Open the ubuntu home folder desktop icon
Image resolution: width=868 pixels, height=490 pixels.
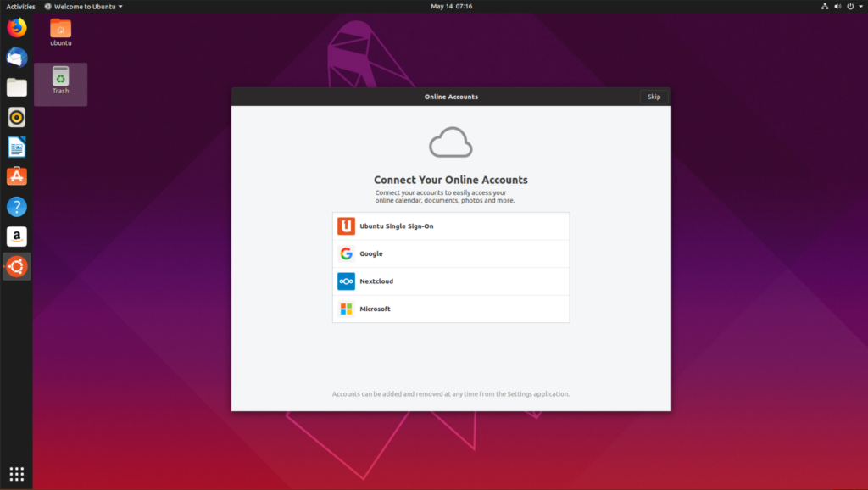coord(61,32)
